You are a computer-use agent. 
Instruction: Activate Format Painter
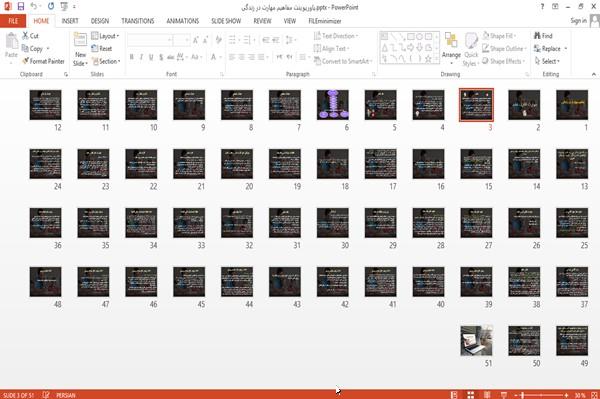click(43, 61)
